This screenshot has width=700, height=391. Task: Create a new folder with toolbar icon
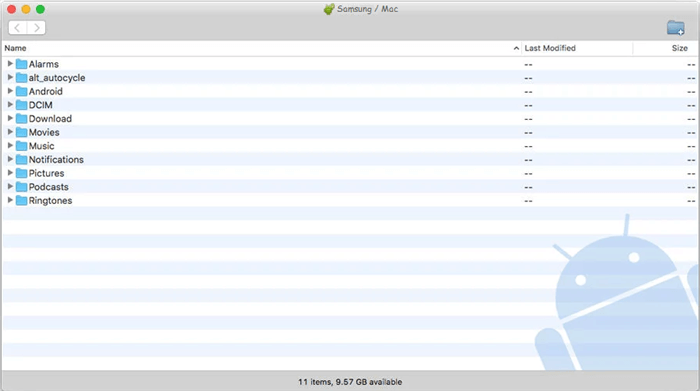tap(675, 28)
